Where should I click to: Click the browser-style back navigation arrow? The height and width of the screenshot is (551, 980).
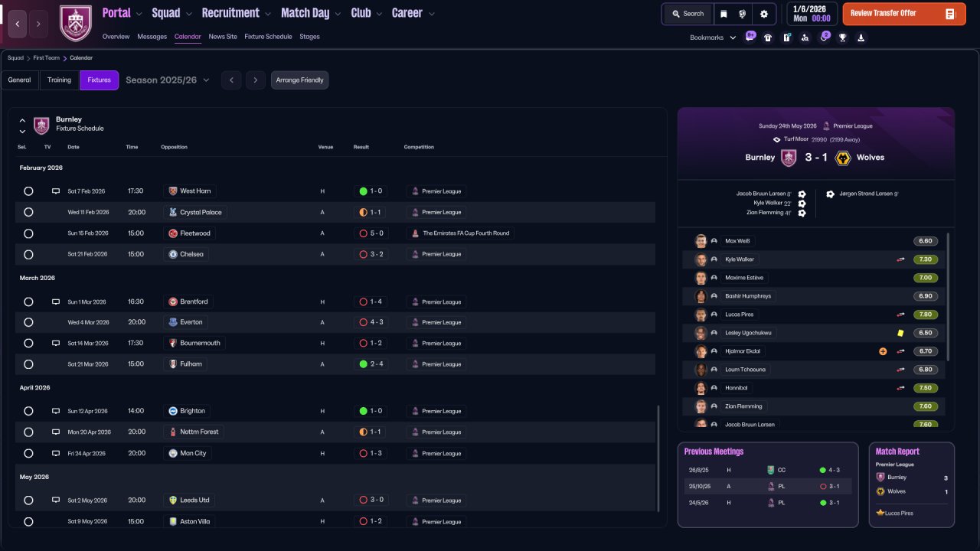(x=18, y=24)
